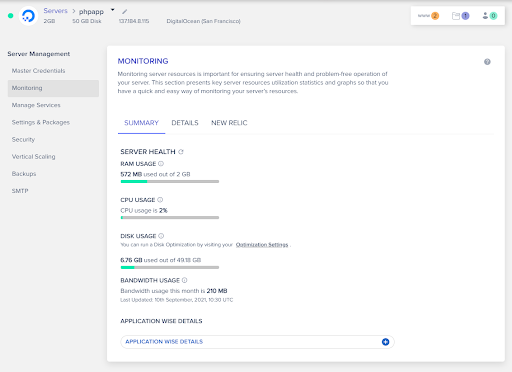This screenshot has height=372, width=512.
Task: Show disk usage info icon
Action: 161,236
